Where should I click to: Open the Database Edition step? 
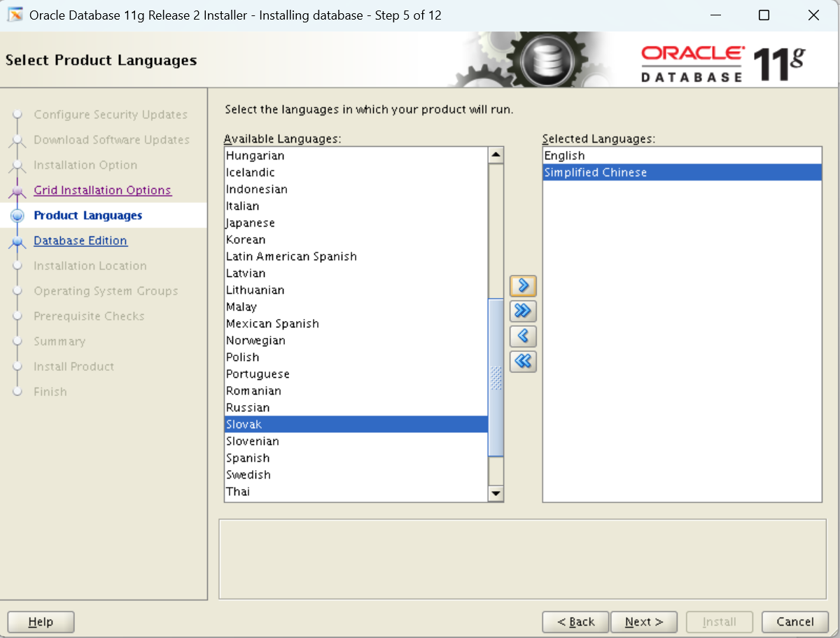(x=80, y=240)
